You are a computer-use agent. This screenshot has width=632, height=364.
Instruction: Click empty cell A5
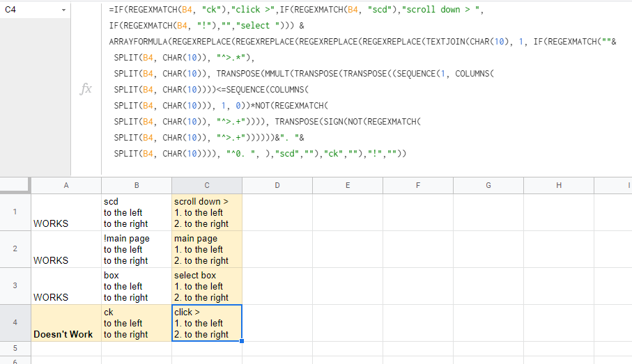point(66,348)
